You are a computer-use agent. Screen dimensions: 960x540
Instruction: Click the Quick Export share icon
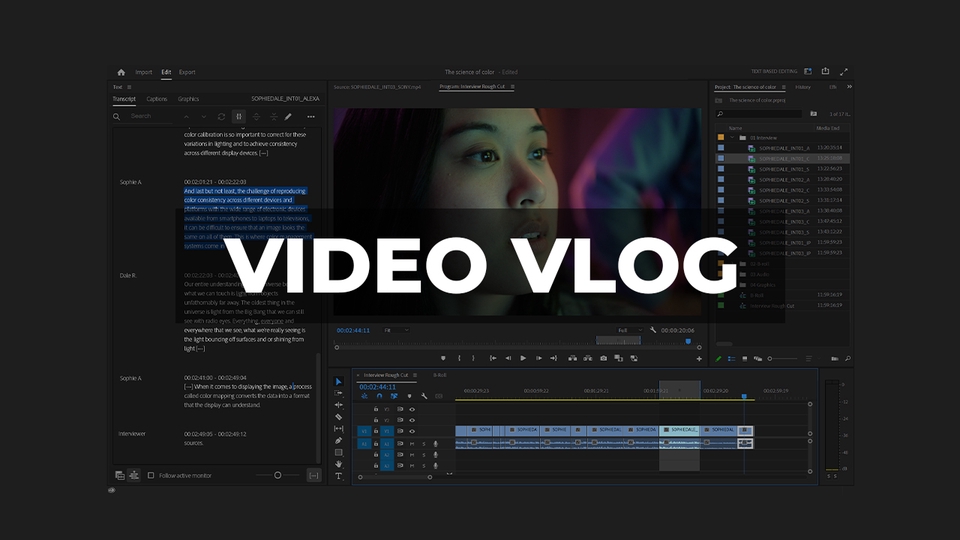point(825,72)
